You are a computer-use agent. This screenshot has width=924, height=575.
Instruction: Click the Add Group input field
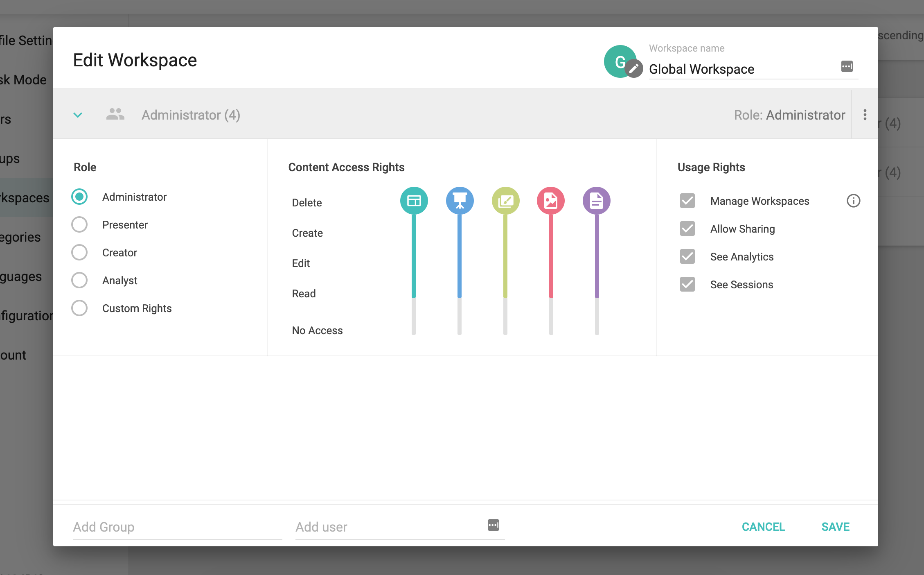[177, 527]
